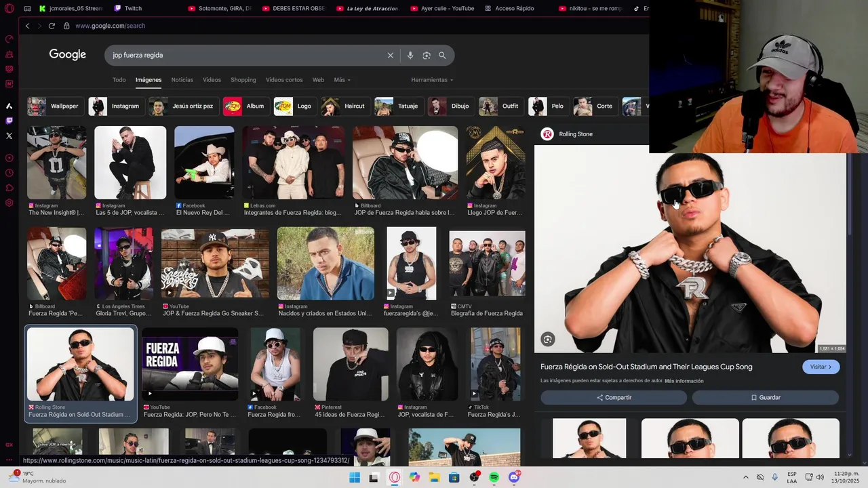Open the Pinterest 45 ideas thumbnail

pos(351,365)
